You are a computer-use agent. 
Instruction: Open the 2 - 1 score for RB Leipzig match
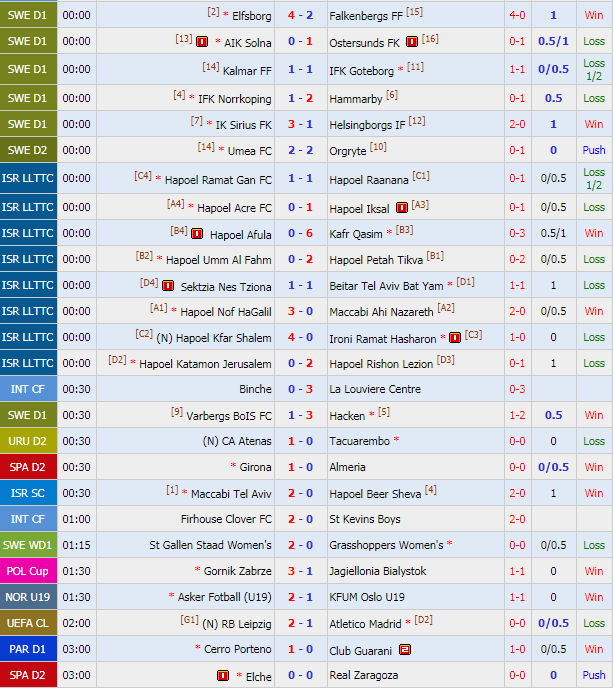point(300,624)
